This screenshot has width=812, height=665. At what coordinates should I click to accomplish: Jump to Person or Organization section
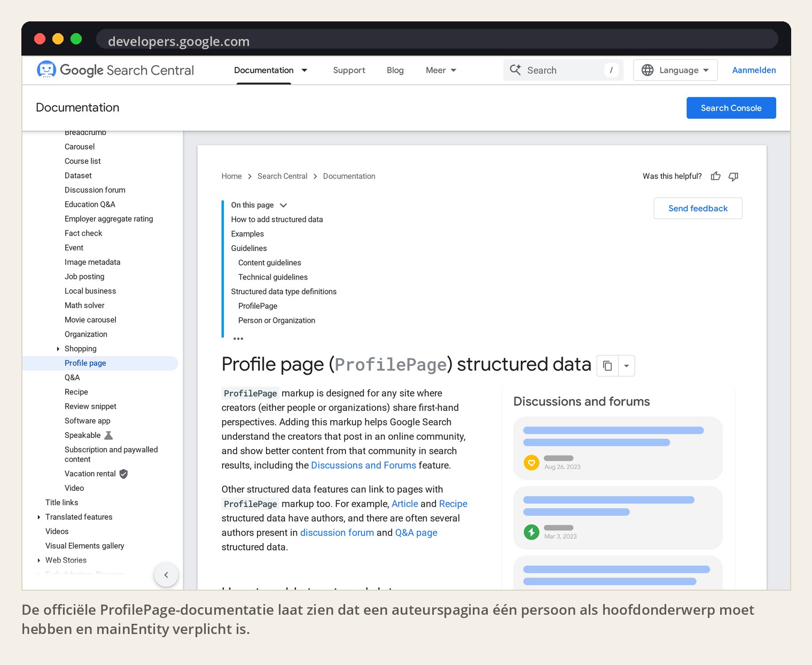[x=277, y=320]
